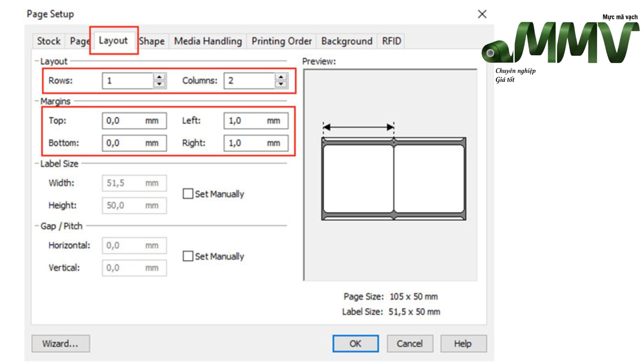This screenshot has width=644, height=362.
Task: Click the label Height field
Action: [x=134, y=205]
